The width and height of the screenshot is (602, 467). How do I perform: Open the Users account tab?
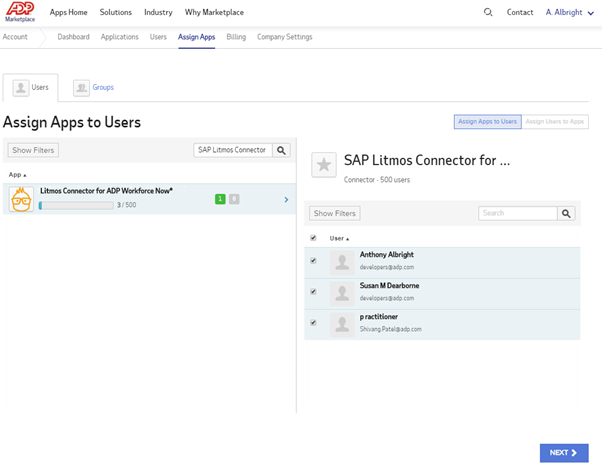coord(158,37)
